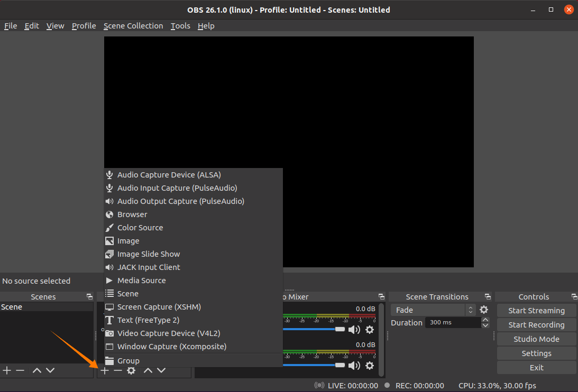
Task: Remove the scene with the minus icon
Action: click(x=20, y=371)
